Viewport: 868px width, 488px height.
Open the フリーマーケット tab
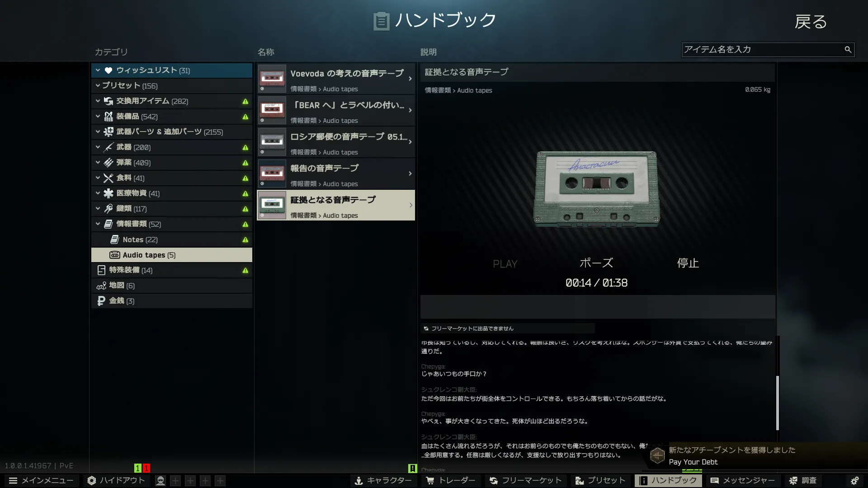coord(525,480)
